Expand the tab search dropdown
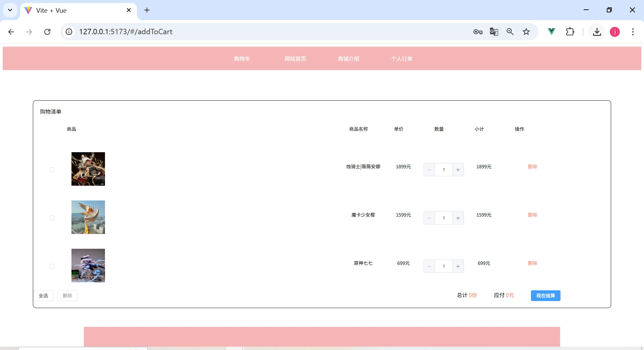Viewport: 644px width, 350px height. click(10, 10)
